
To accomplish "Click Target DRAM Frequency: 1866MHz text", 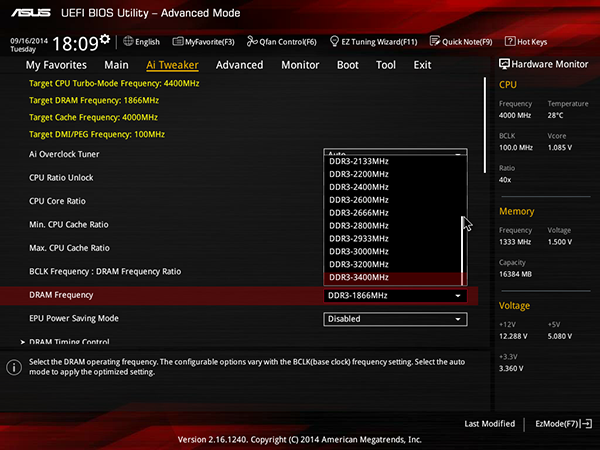I will point(94,100).
